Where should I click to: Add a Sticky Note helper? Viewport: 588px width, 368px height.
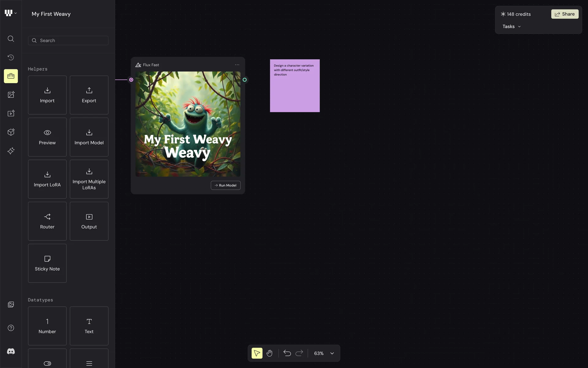[47, 263]
